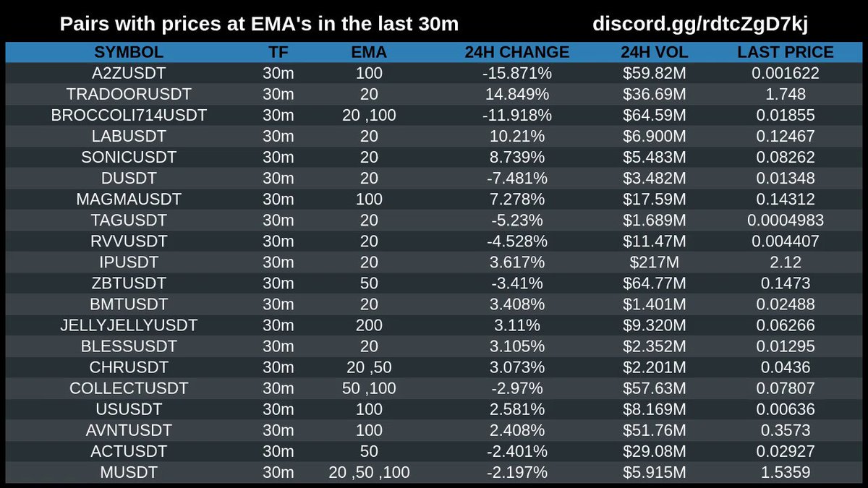Viewport: 868px width, 488px height.
Task: Select the MAGMAUSDT pair
Action: [129, 199]
